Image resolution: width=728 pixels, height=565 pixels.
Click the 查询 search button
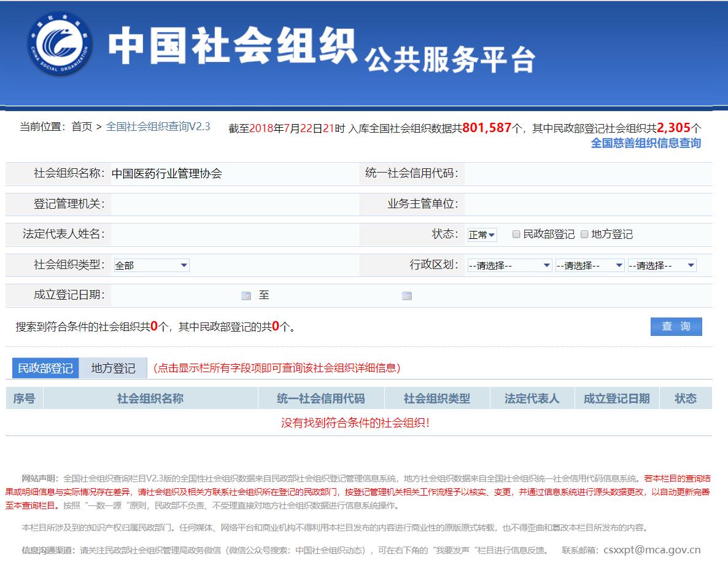pyautogui.click(x=676, y=326)
